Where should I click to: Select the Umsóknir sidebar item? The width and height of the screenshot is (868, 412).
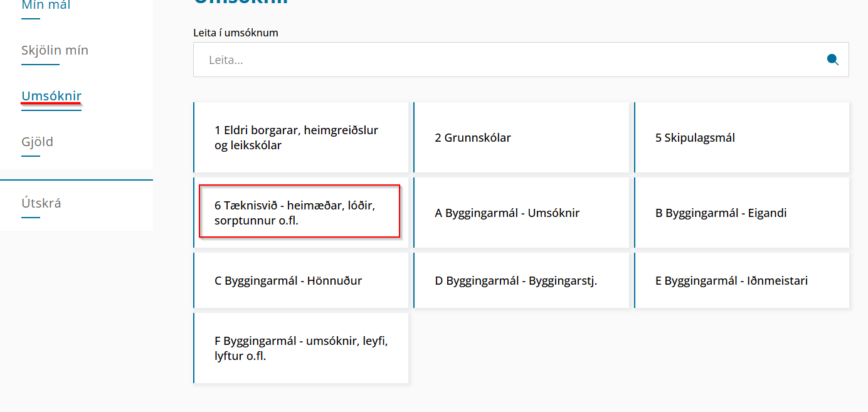tap(51, 96)
